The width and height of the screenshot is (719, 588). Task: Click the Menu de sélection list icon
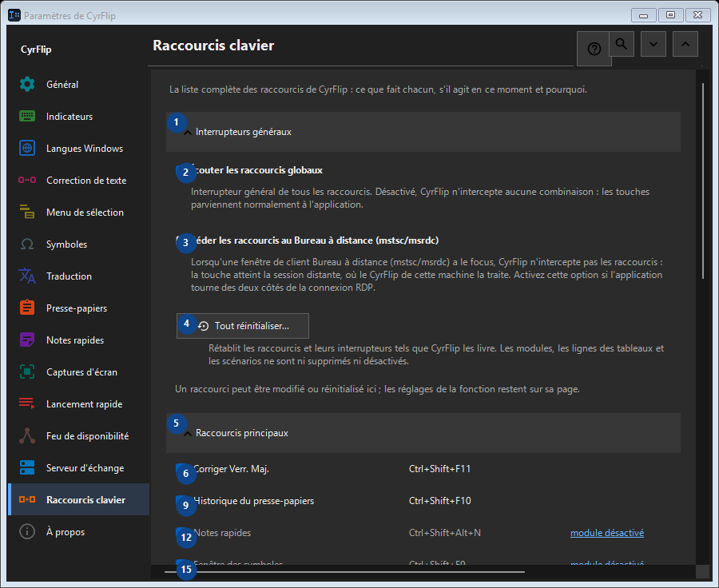click(x=27, y=212)
